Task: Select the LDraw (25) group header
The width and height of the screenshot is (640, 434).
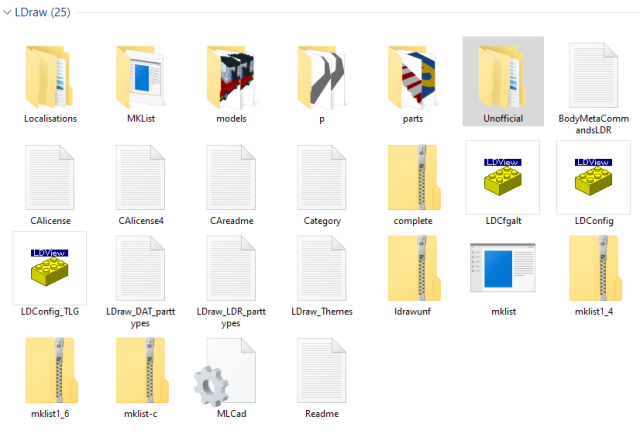Action: coord(42,12)
